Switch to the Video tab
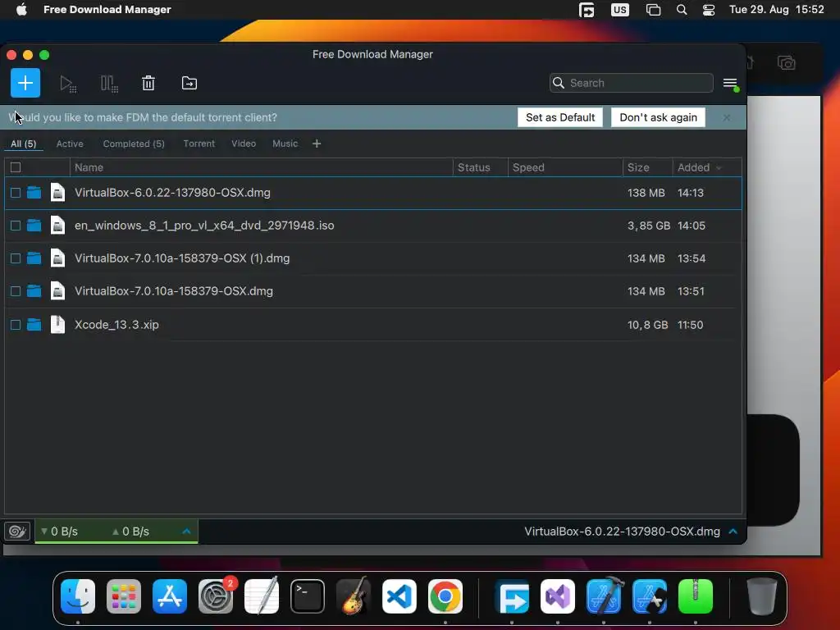Screen dimensions: 840x630 [x=244, y=144]
